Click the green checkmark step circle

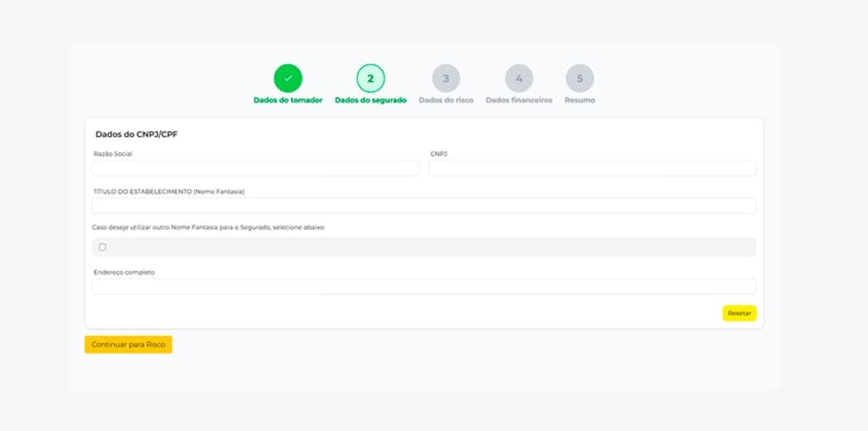[288, 78]
